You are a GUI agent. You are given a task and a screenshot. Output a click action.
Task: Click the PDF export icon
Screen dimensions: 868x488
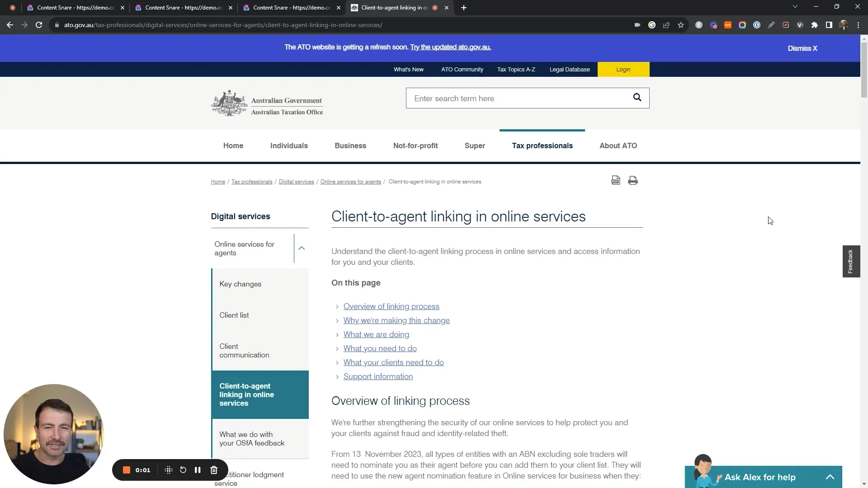615,181
